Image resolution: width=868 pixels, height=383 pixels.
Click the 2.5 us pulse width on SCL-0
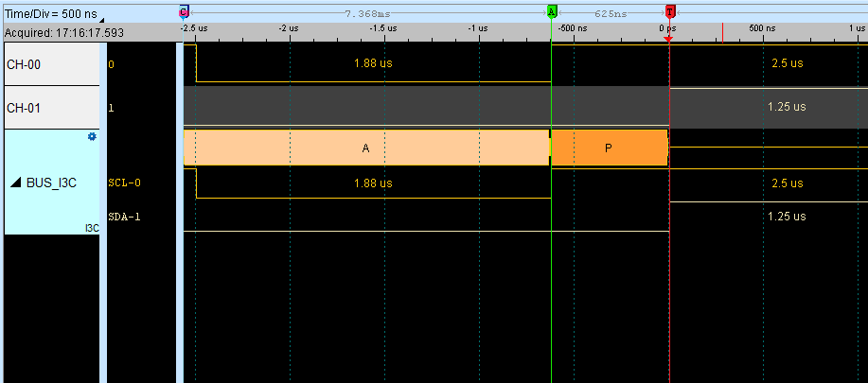click(788, 183)
